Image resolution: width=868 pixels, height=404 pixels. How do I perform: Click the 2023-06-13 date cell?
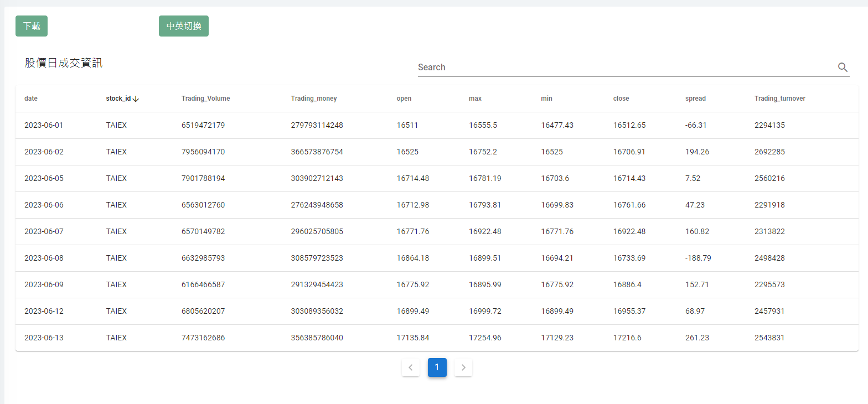point(44,338)
